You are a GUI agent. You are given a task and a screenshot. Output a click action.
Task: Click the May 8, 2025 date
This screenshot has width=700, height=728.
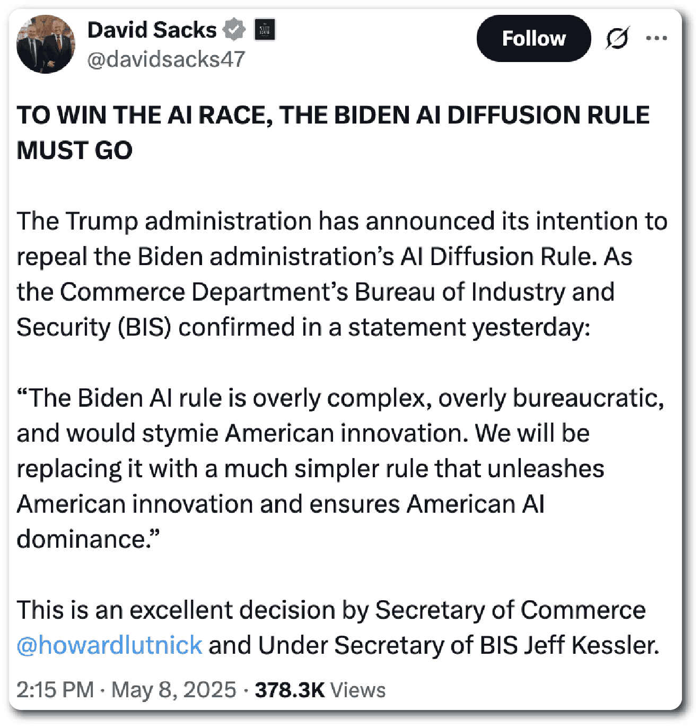[x=174, y=690]
